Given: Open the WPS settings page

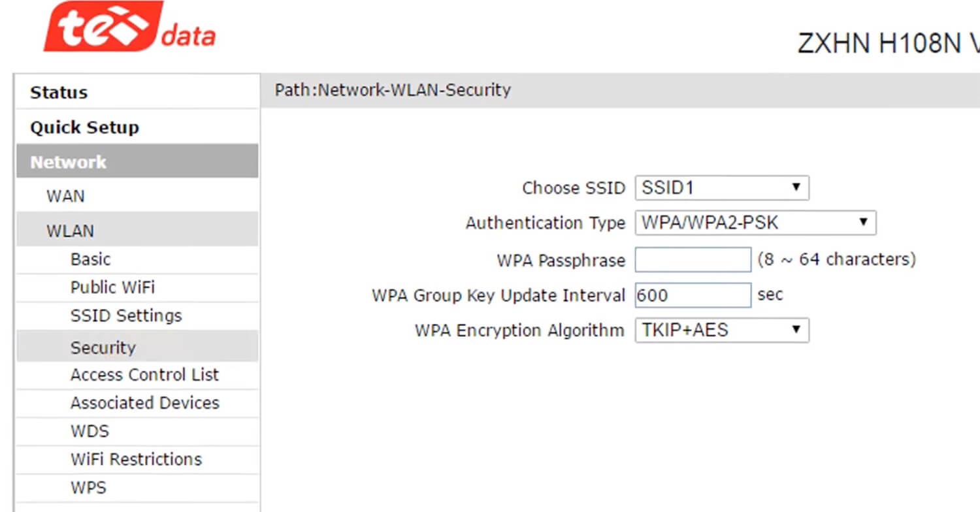Looking at the screenshot, I should [88, 487].
